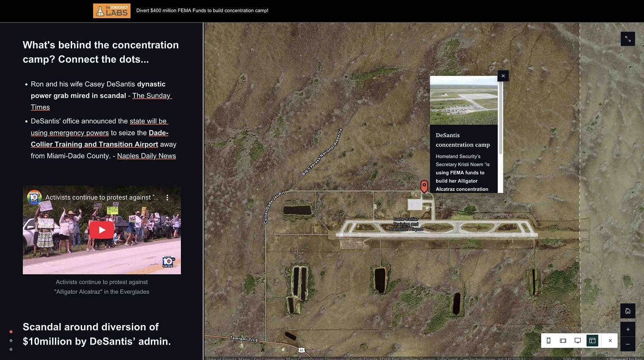Zoom in on the map
Viewport: 644px width, 360px height.
click(x=628, y=329)
